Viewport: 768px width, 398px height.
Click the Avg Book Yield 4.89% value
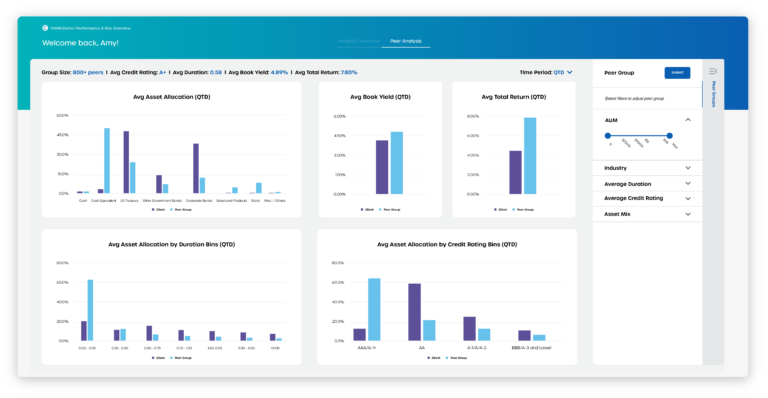[x=279, y=72]
